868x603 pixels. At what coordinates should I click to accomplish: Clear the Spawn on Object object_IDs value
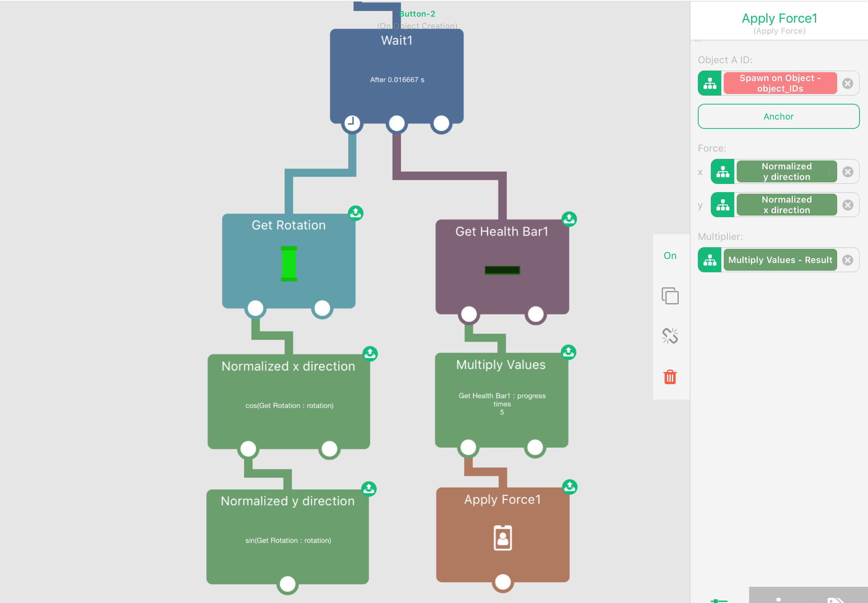847,83
